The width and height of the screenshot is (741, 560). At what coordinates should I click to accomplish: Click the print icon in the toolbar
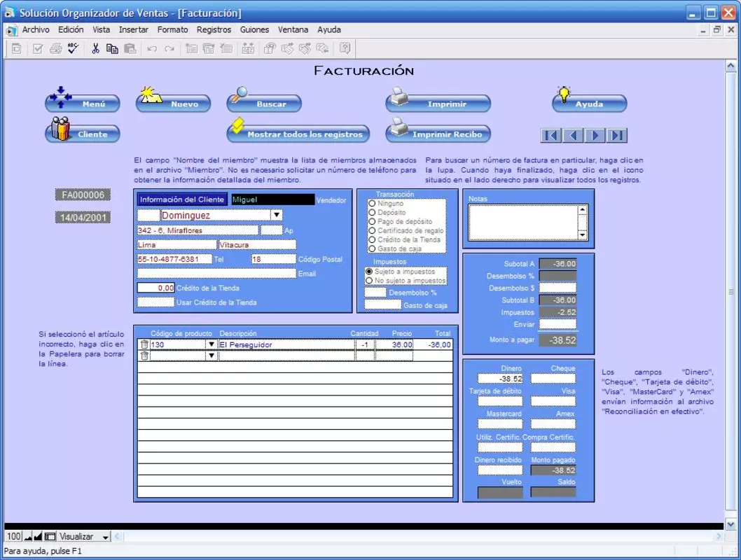coord(56,48)
